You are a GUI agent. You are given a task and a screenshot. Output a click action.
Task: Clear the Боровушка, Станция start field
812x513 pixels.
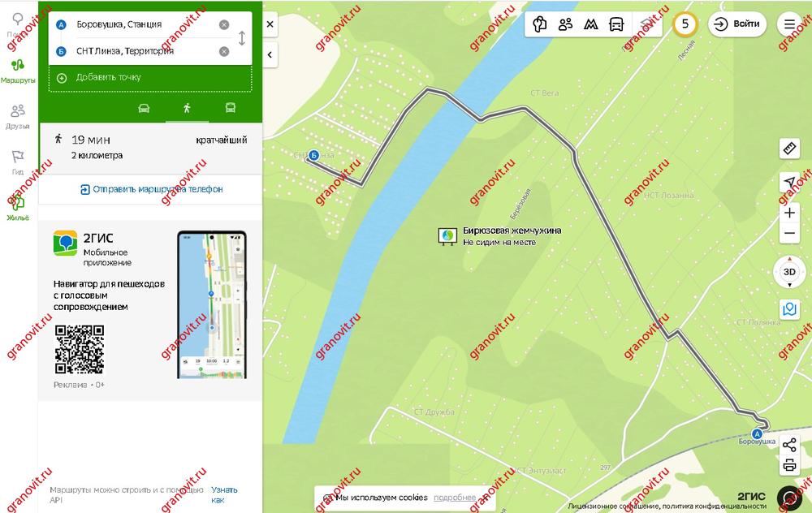click(x=224, y=25)
